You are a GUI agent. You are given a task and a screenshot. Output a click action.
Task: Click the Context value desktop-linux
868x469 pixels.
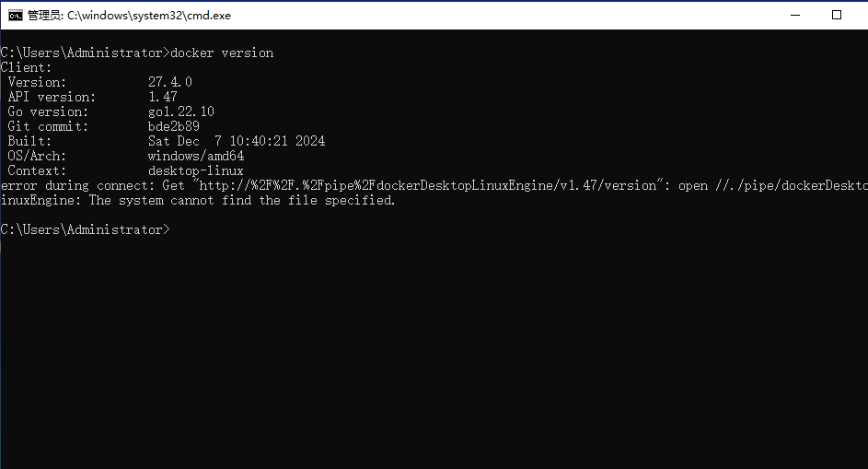[196, 170]
